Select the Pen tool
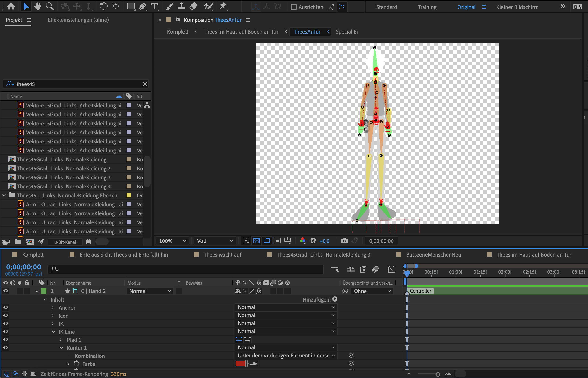The width and height of the screenshot is (588, 378). pos(142,7)
